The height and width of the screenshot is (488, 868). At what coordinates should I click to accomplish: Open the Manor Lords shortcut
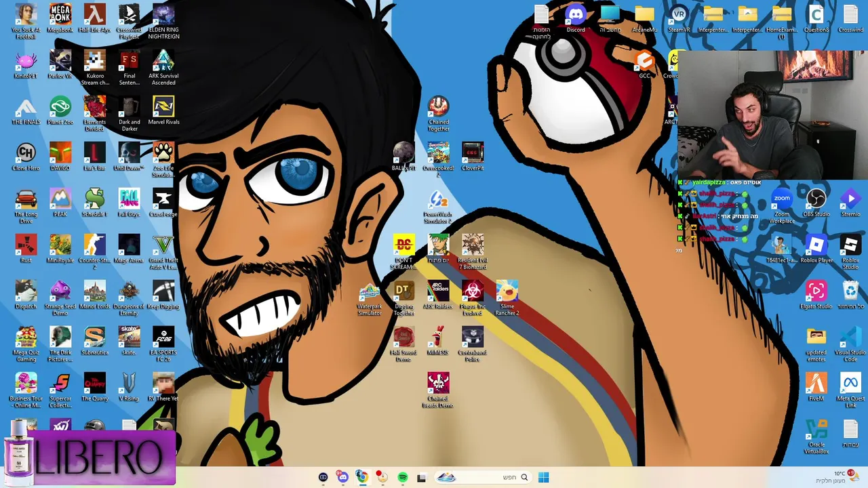(x=95, y=295)
